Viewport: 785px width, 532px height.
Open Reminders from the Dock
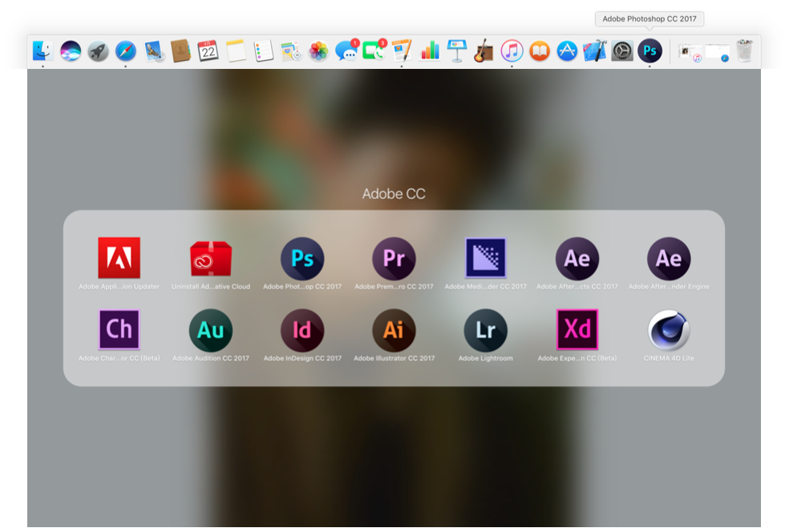(x=263, y=51)
